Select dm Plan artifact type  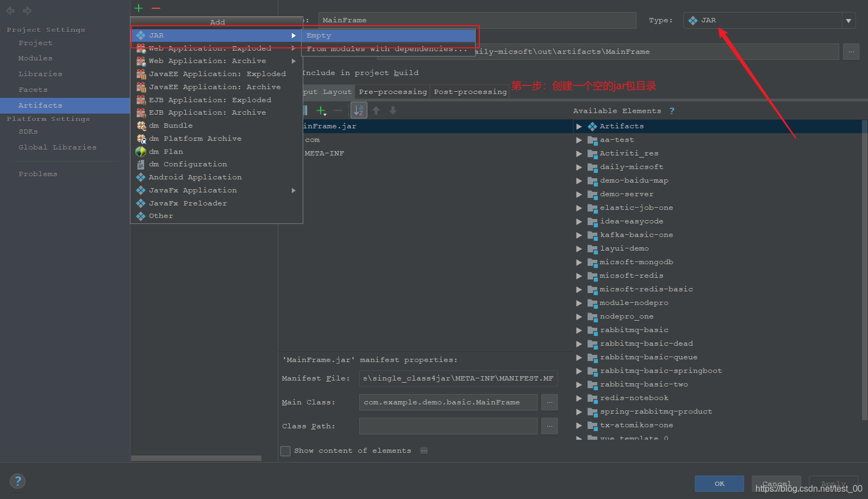(x=216, y=152)
